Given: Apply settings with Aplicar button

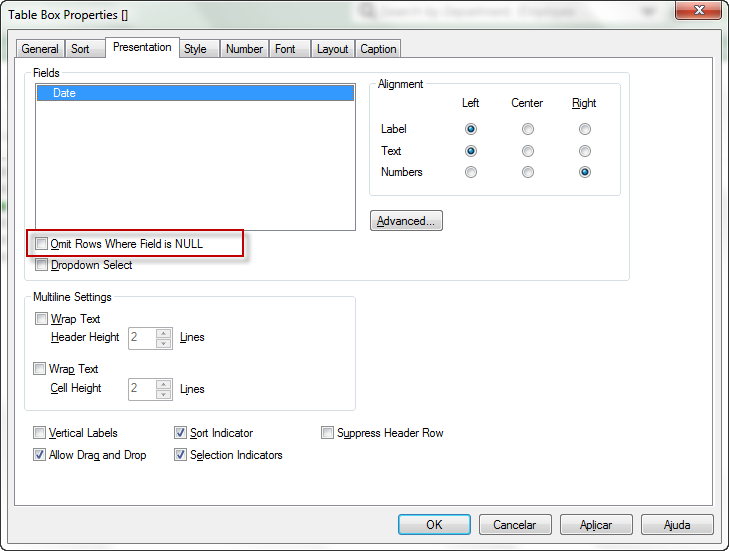Looking at the screenshot, I should point(596,524).
